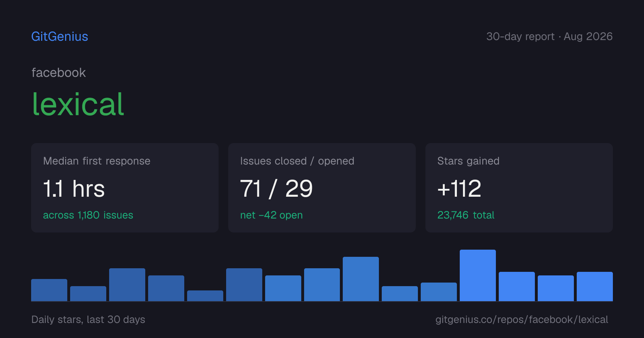This screenshot has height=338, width=644.
Task: Click the last bar of the daily stars chart
Action: coord(595,286)
